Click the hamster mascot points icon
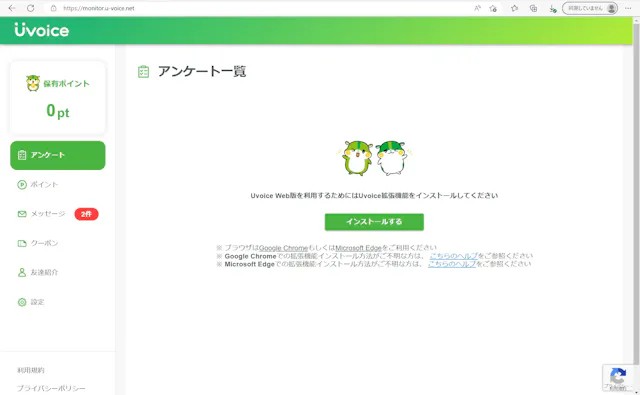 coord(33,83)
